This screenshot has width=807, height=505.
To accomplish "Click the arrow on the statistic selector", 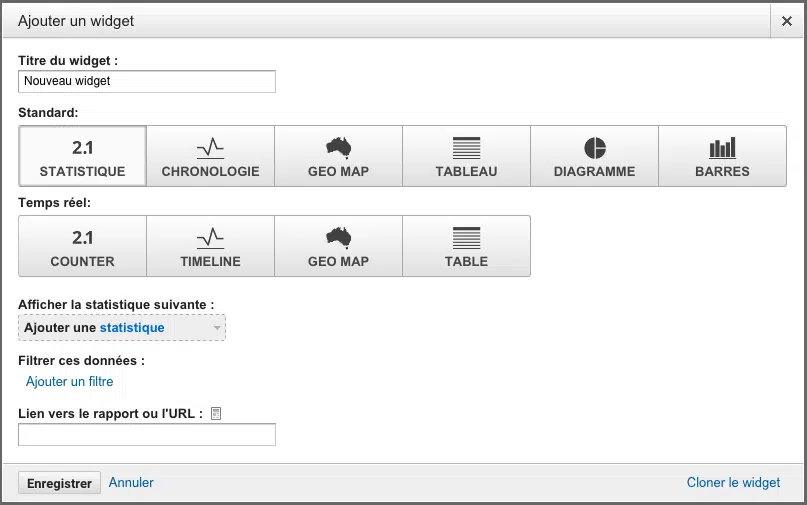I will [216, 328].
